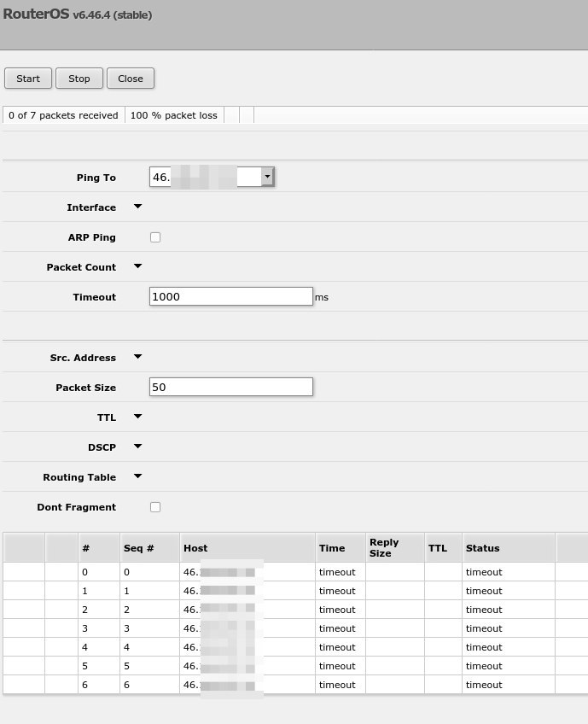This screenshot has width=588, height=724.
Task: Click the '0 of 7 packets received' status
Action: 64,115
